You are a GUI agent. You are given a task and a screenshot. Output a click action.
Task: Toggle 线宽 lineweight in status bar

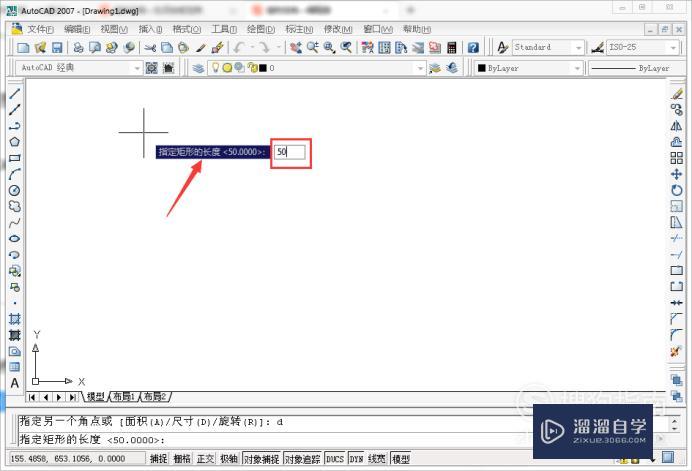376,459
